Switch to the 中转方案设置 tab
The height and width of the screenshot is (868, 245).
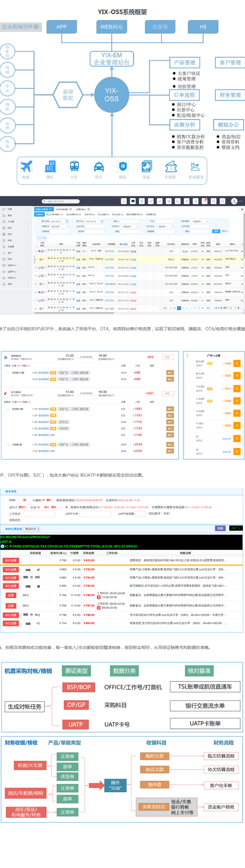click(63, 209)
